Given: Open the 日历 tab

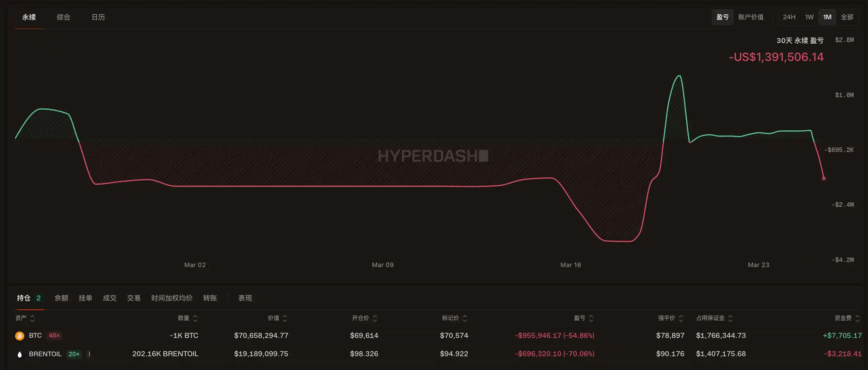Looking at the screenshot, I should point(98,17).
